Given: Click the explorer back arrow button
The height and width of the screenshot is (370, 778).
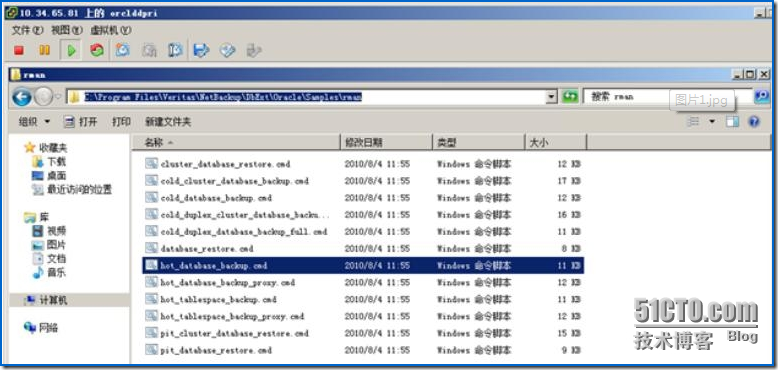Looking at the screenshot, I should (x=22, y=97).
